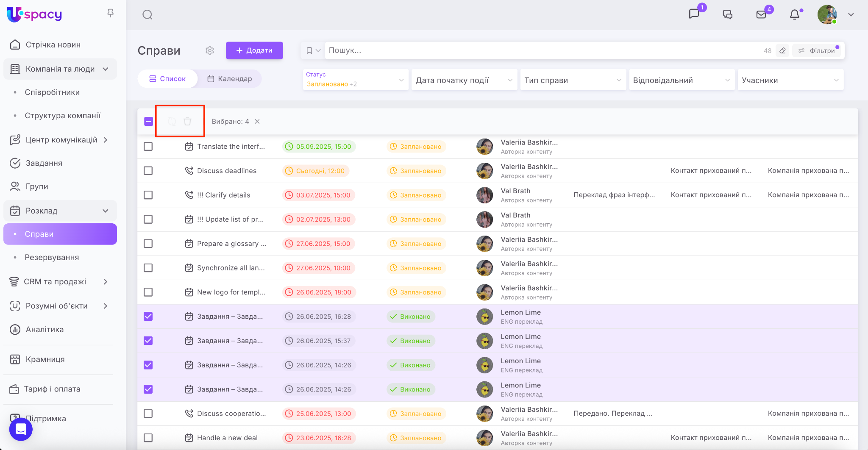Viewport: 868px width, 450px height.
Task: Open the support chat bubble widget
Action: click(x=21, y=429)
